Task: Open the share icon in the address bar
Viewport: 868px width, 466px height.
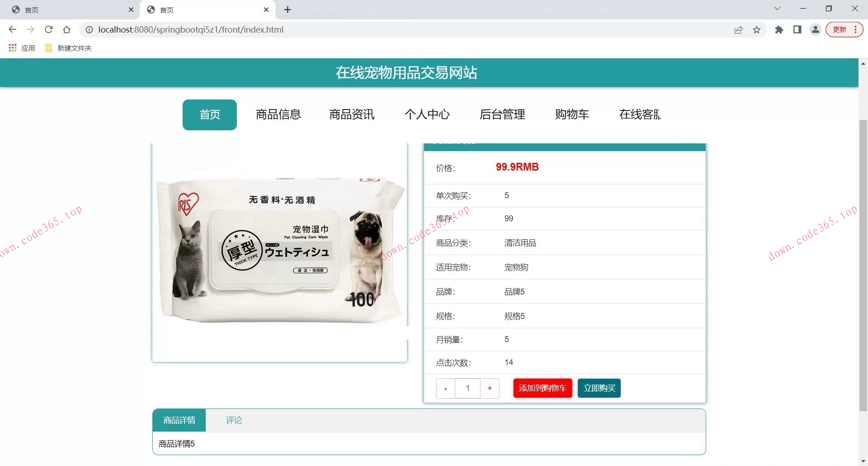Action: 738,29
